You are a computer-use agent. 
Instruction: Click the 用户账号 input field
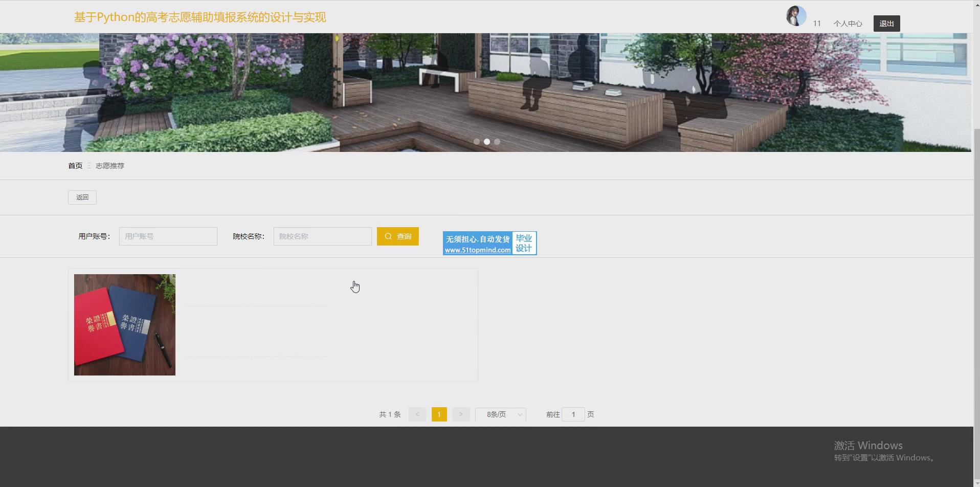[168, 236]
